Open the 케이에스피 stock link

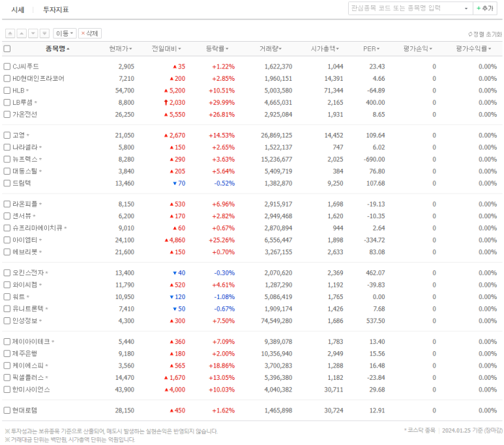(x=28, y=366)
